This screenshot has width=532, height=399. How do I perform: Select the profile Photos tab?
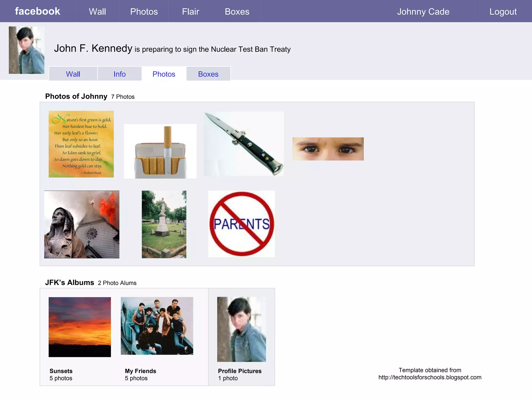(164, 74)
